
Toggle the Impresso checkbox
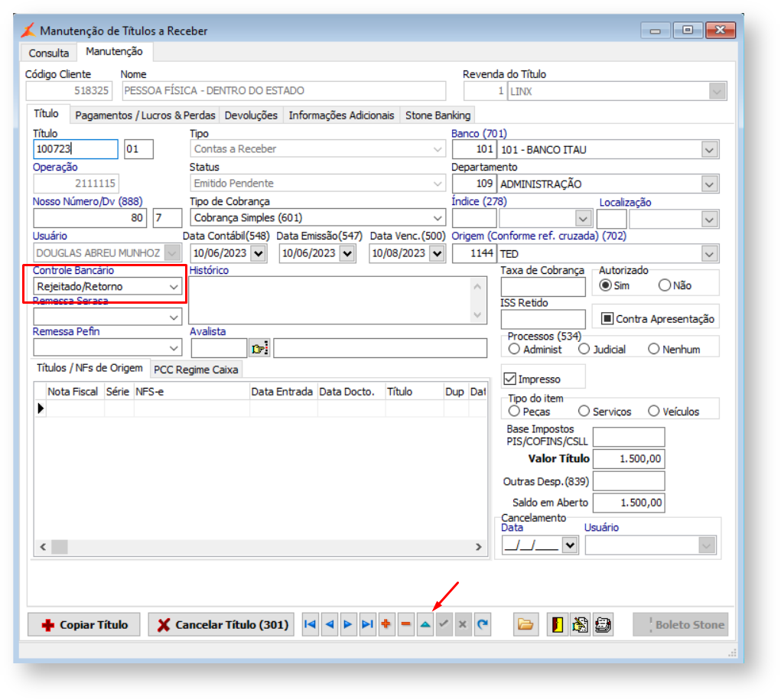coord(509,379)
